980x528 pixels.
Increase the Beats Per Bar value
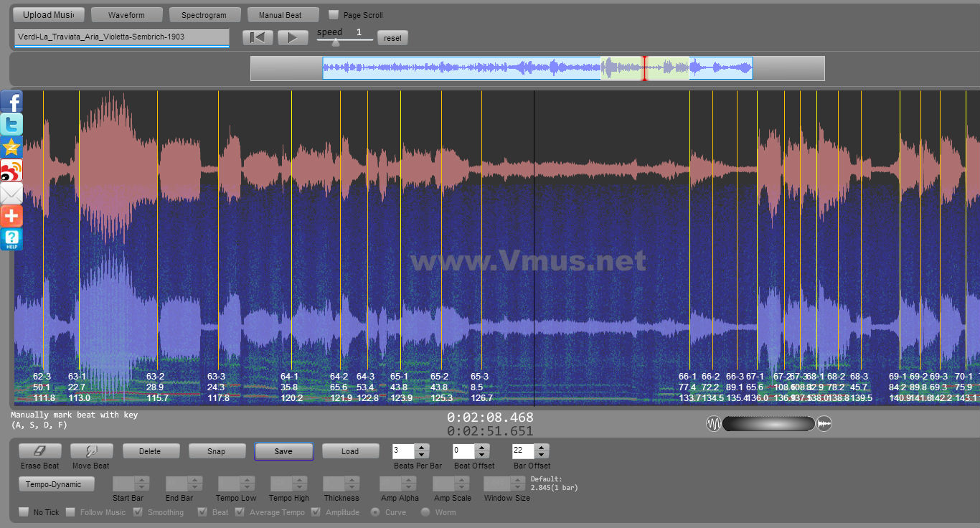pos(422,448)
